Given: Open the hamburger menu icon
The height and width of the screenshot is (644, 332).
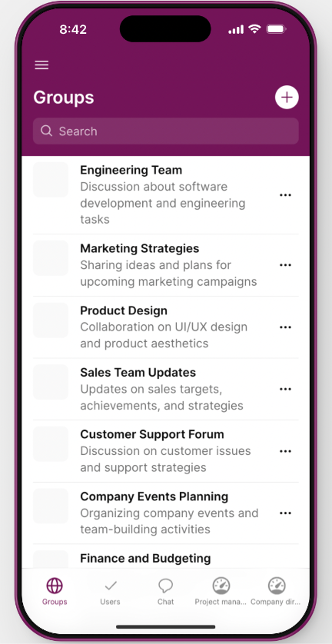Looking at the screenshot, I should pyautogui.click(x=41, y=65).
